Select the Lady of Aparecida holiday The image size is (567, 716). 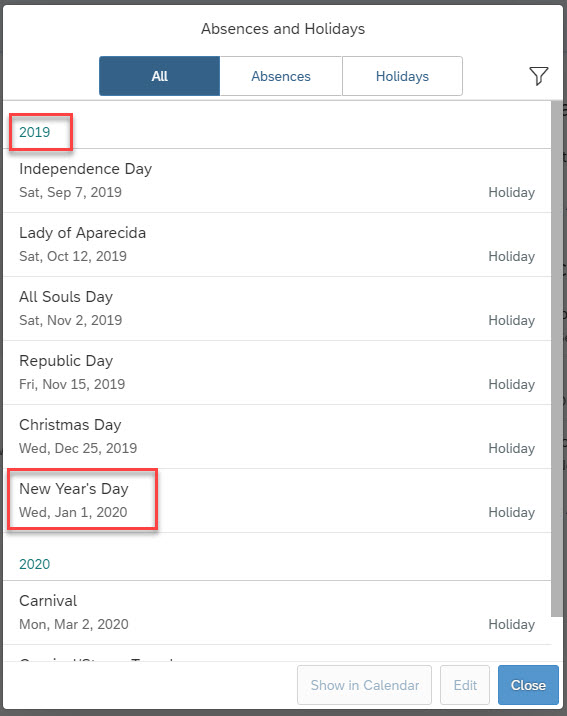pyautogui.click(x=277, y=244)
